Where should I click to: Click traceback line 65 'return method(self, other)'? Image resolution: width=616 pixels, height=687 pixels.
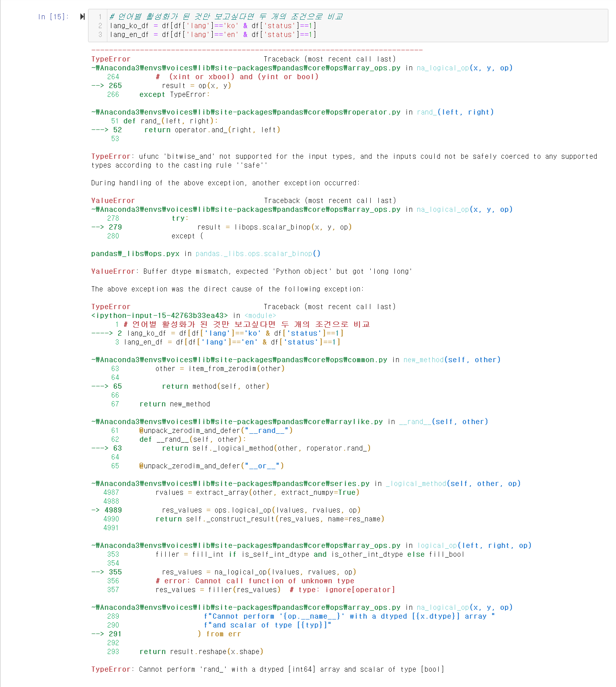[x=180, y=386]
